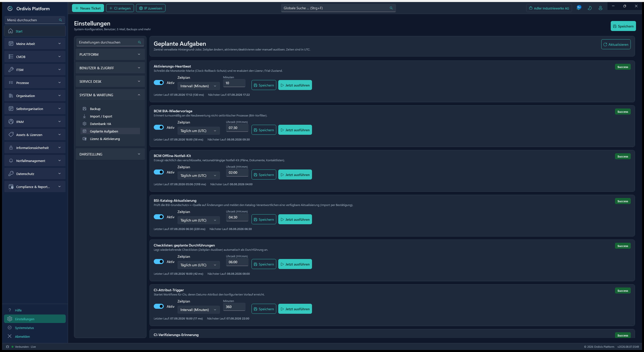This screenshot has height=352, width=644.
Task: Click the Einstellungen durchsuchen field
Action: pos(110,42)
